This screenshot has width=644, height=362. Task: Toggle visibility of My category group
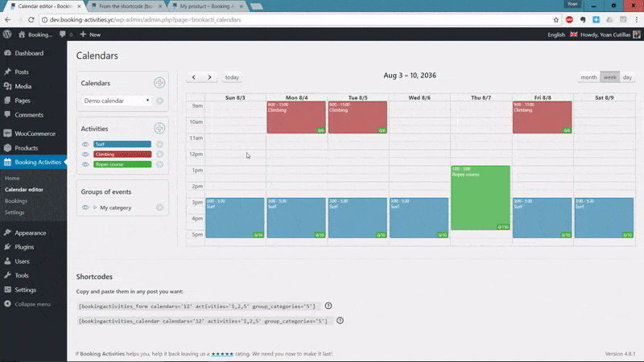(85, 208)
